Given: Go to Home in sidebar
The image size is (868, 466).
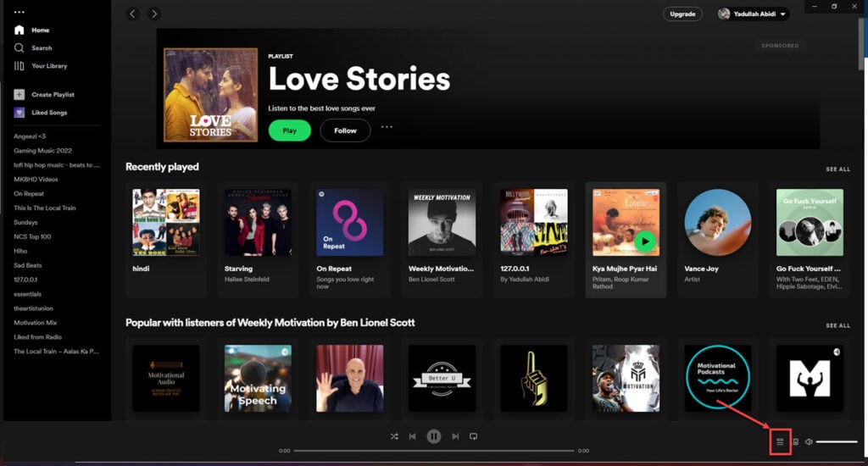Looking at the screenshot, I should 32,30.
